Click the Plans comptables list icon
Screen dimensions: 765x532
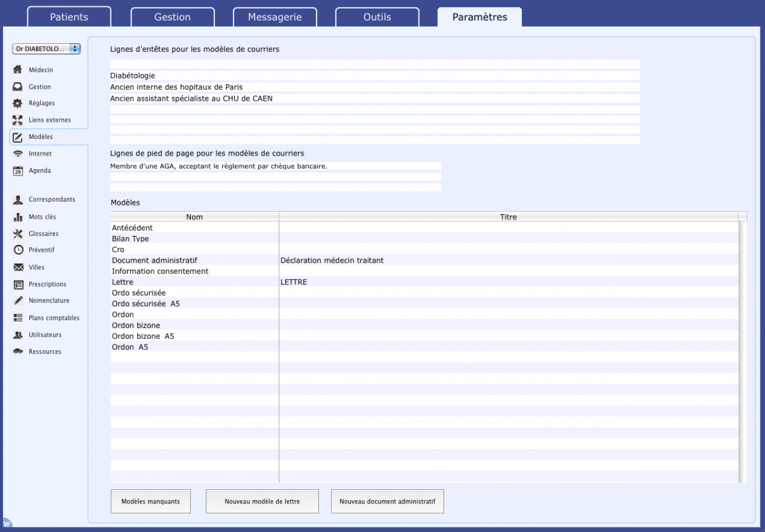pos(18,318)
